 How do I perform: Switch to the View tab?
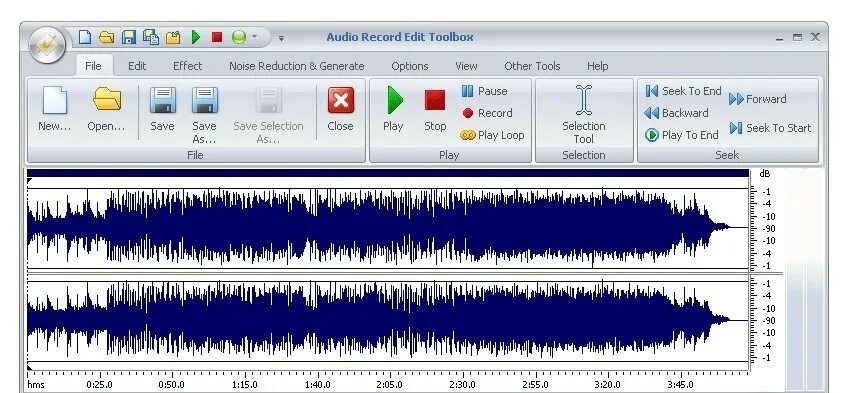coord(466,66)
